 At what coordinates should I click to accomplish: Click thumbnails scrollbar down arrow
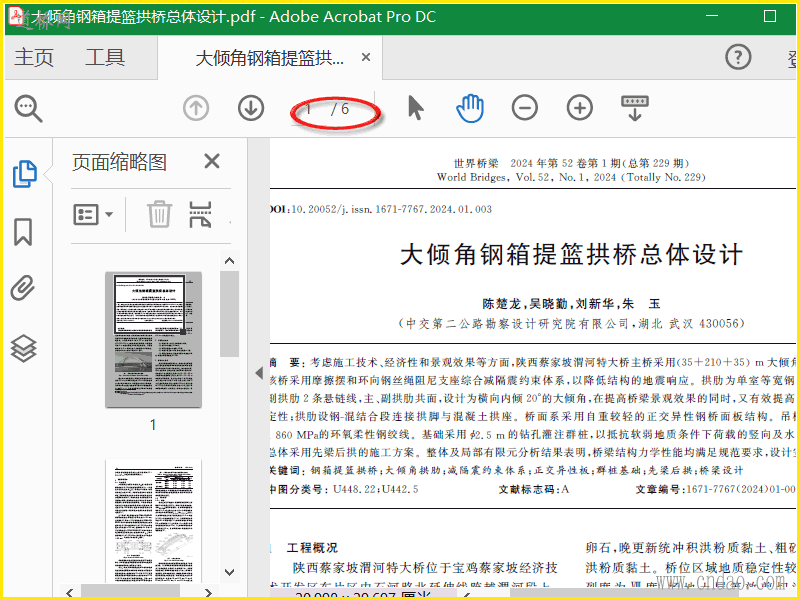tap(230, 572)
